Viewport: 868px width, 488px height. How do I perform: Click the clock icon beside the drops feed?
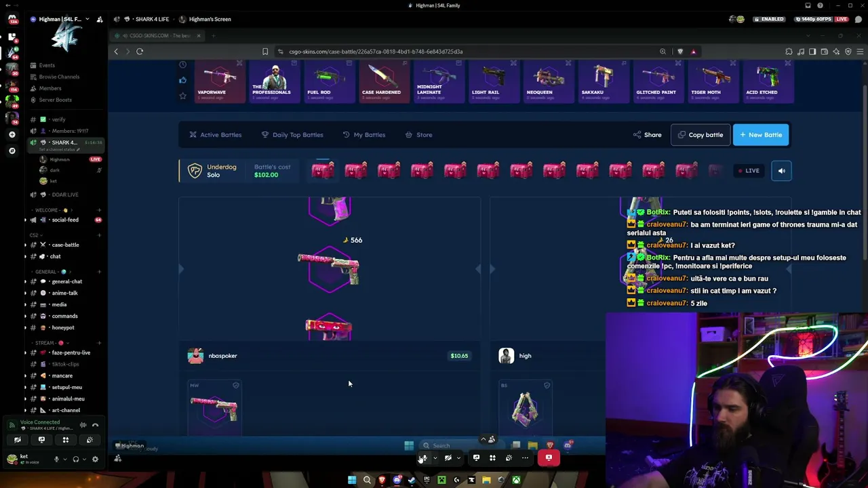coord(182,64)
